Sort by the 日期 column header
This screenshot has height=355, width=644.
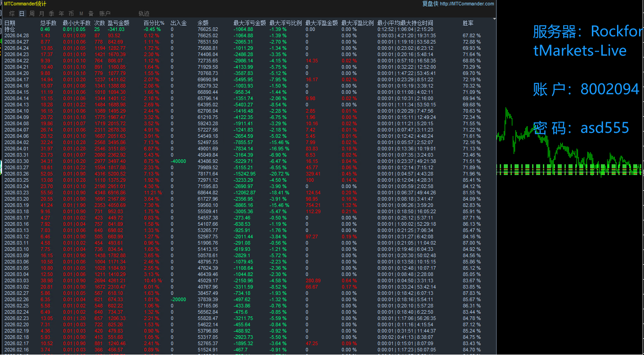[10, 23]
